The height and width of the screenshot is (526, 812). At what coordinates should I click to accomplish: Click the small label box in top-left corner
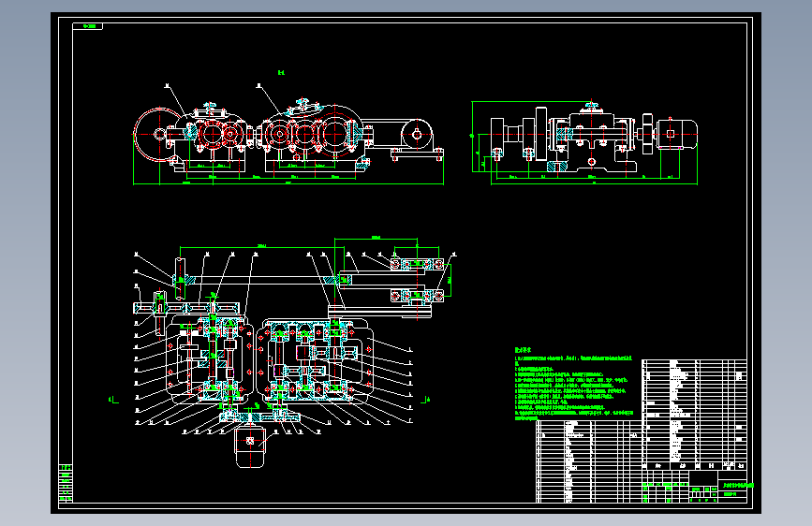coord(87,26)
